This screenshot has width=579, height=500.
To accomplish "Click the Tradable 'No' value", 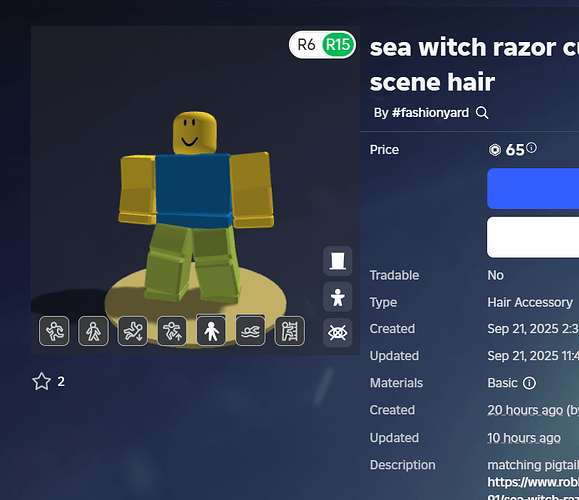I will (495, 275).
